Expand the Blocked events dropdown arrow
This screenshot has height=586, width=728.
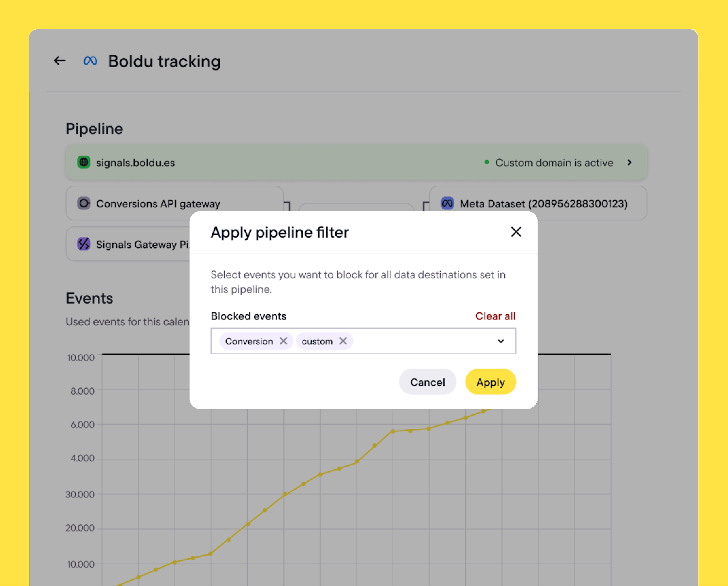click(501, 341)
